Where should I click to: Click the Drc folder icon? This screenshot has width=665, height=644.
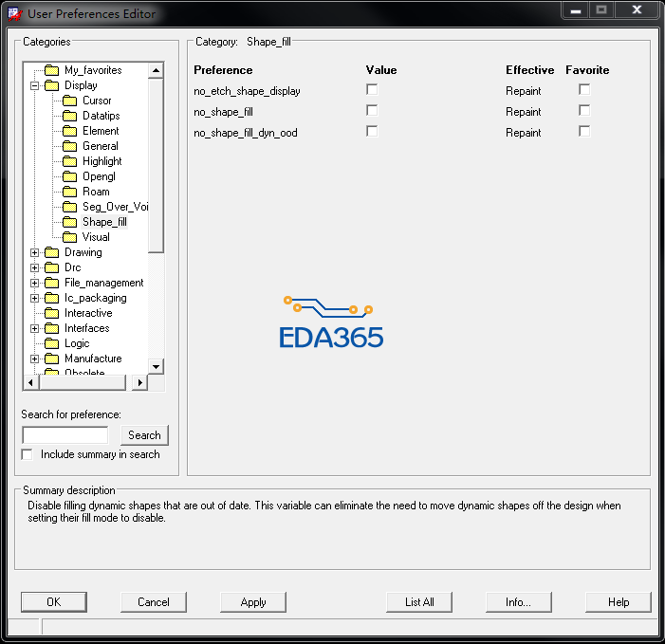[x=51, y=267]
